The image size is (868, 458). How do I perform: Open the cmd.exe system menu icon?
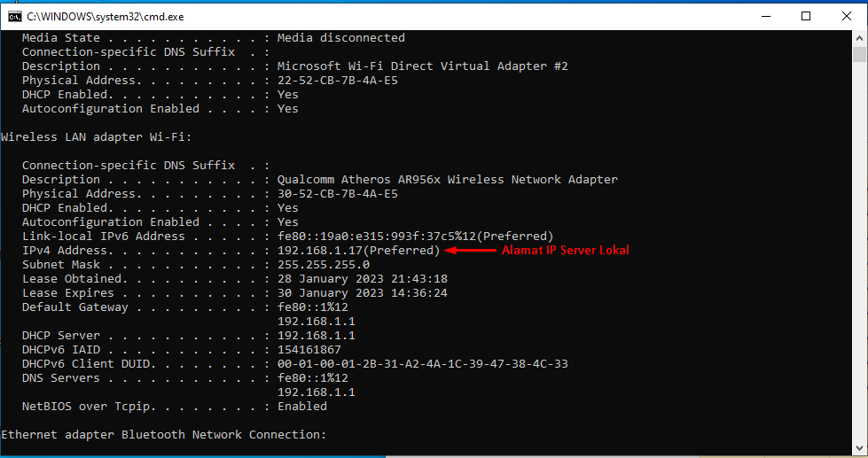click(x=15, y=17)
